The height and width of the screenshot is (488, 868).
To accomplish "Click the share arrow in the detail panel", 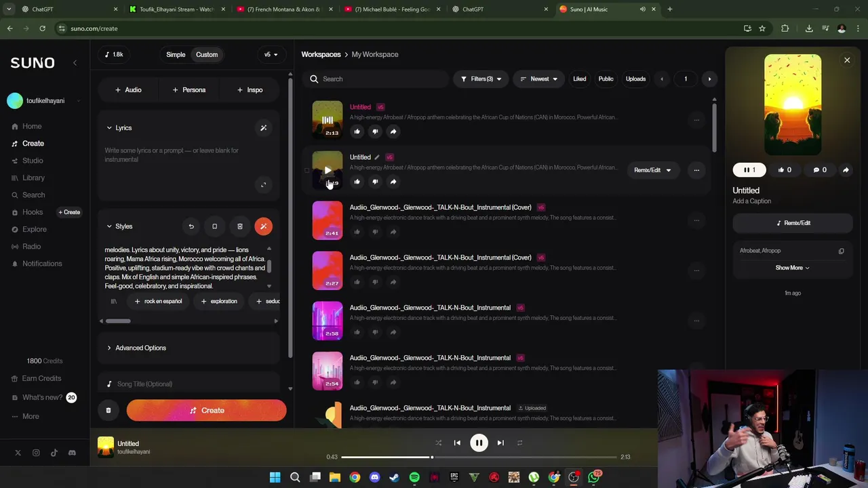I will click(x=846, y=170).
